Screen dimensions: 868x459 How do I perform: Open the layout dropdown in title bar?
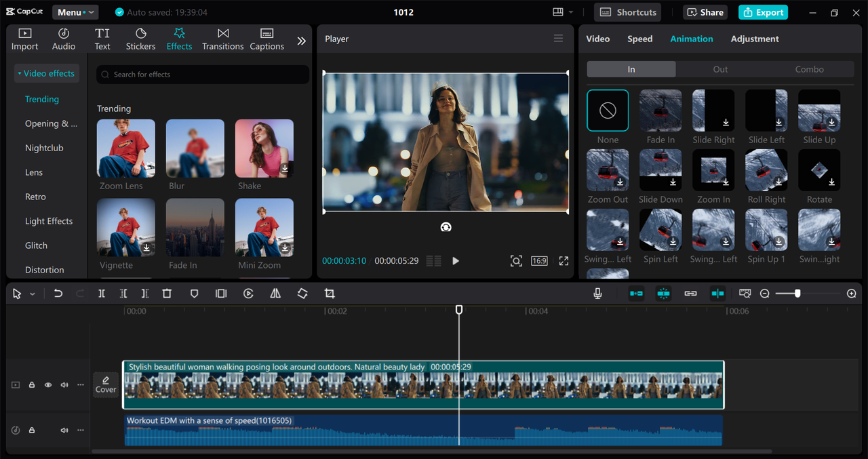pos(562,12)
